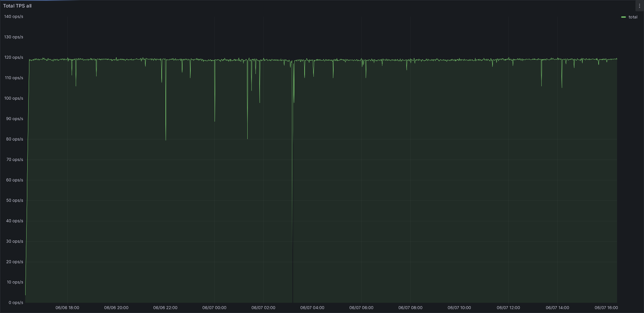Click the '120 ops/s' axis label
Image resolution: width=644 pixels, height=313 pixels.
pos(14,57)
